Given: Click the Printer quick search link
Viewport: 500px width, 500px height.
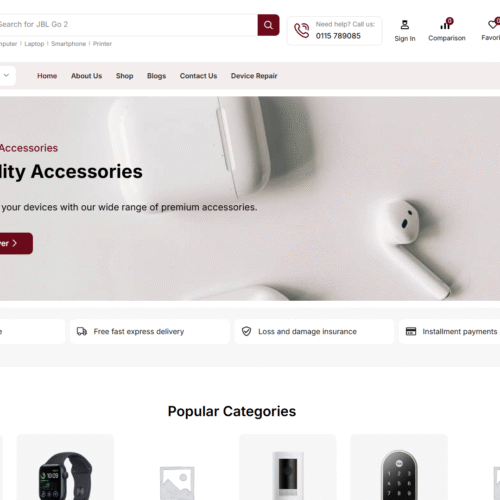Looking at the screenshot, I should (x=102, y=44).
